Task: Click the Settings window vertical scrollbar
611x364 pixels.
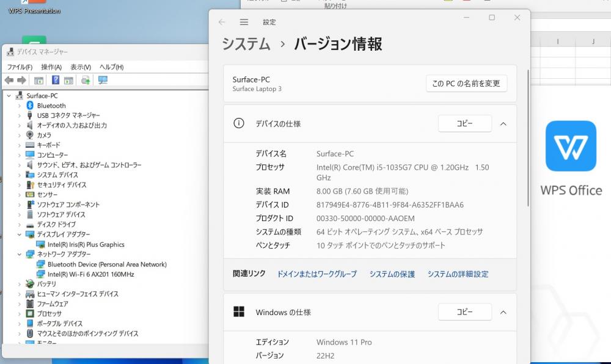Action: 528,138
